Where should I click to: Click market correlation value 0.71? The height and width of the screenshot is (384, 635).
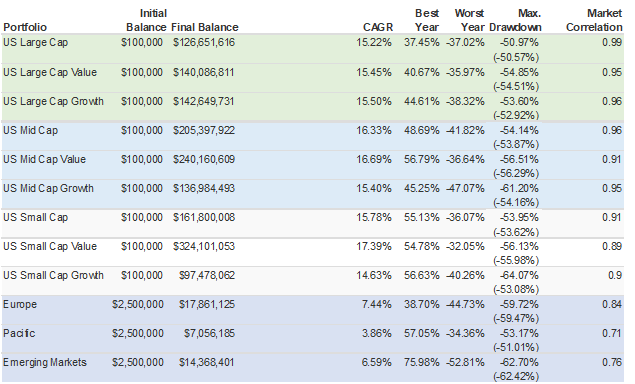[612, 333]
